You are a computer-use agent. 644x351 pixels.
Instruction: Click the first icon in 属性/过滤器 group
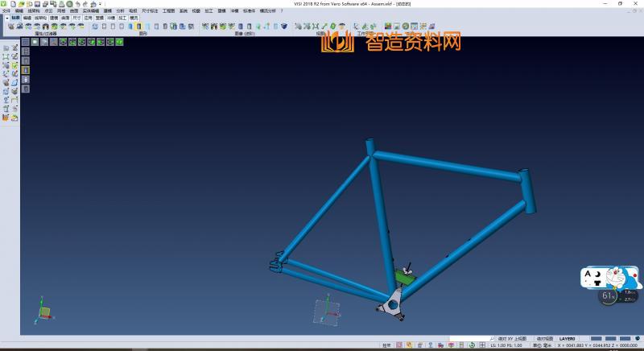[x=11, y=27]
